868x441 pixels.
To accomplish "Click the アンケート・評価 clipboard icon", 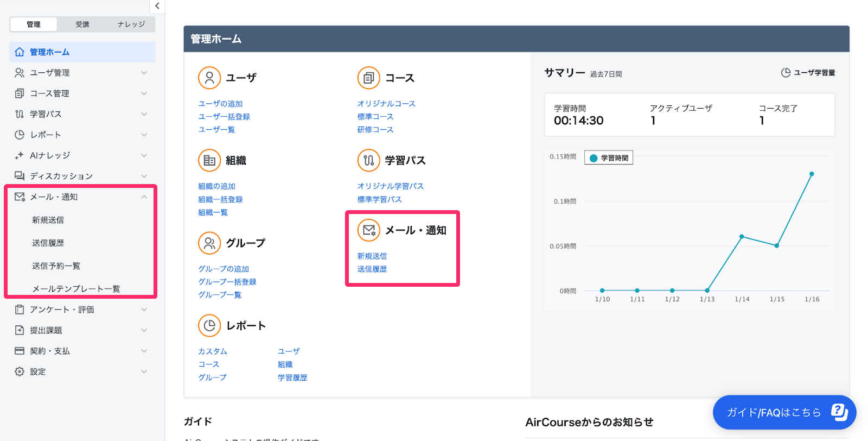I will pyautogui.click(x=20, y=310).
